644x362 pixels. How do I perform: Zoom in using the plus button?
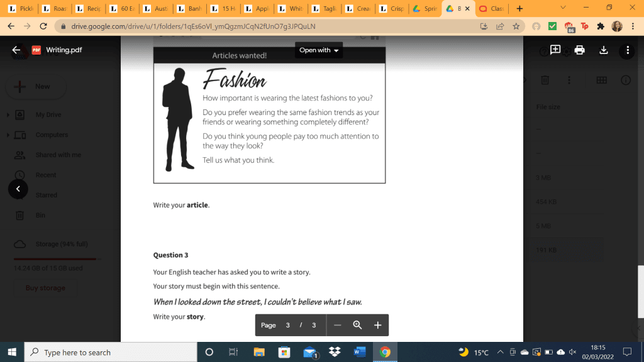click(x=378, y=325)
